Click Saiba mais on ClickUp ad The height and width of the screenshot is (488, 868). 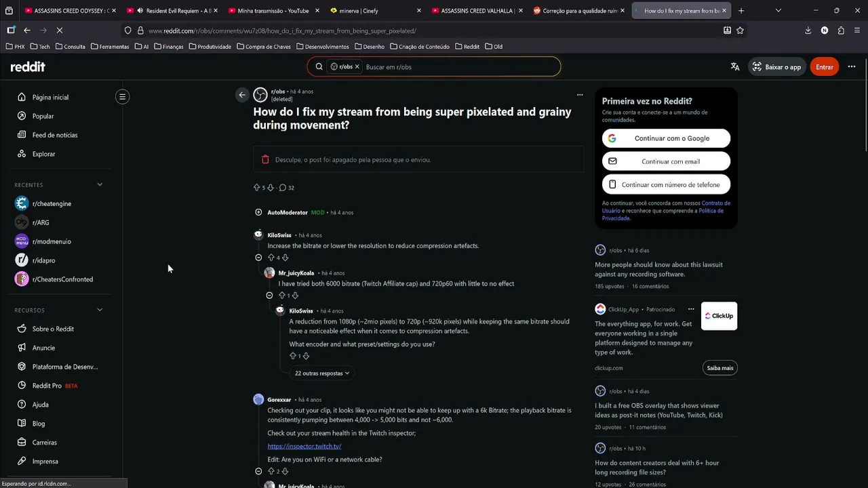coord(719,368)
